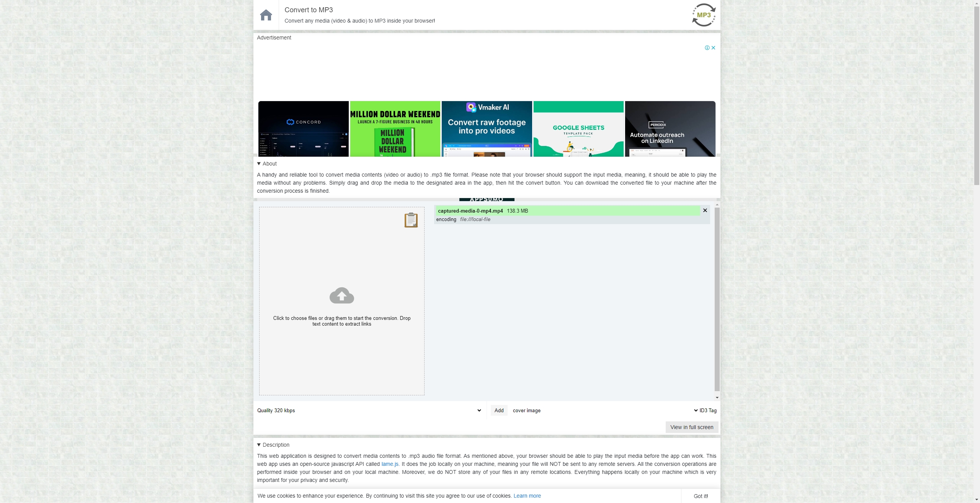Click the Got it! cookie acceptance button
Image resolution: width=980 pixels, height=503 pixels.
click(x=701, y=496)
